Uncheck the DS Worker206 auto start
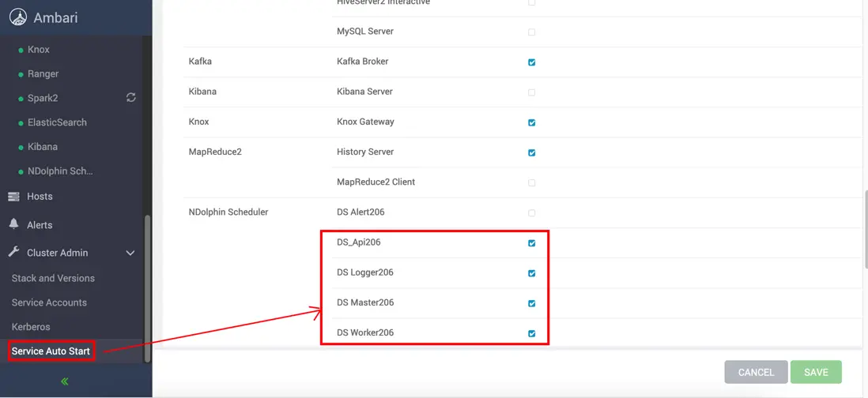Screen dimensions: 868x398 [531, 333]
